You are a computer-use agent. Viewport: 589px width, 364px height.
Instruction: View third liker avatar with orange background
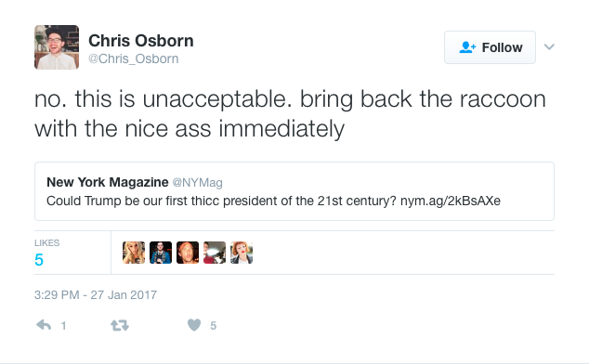188,253
